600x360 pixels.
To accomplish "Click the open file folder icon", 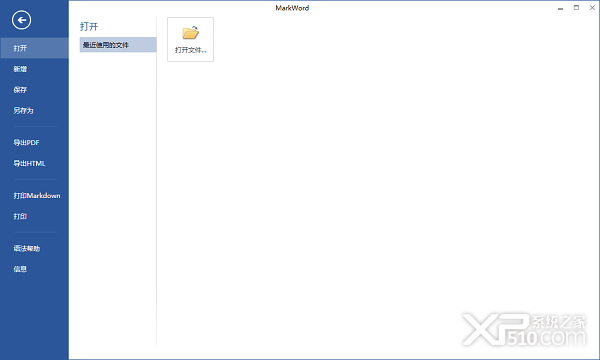I will (x=191, y=33).
